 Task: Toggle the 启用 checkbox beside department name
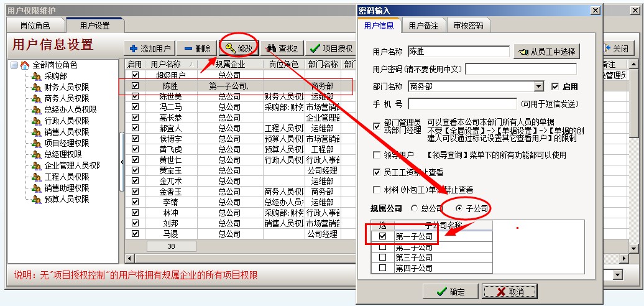[556, 86]
